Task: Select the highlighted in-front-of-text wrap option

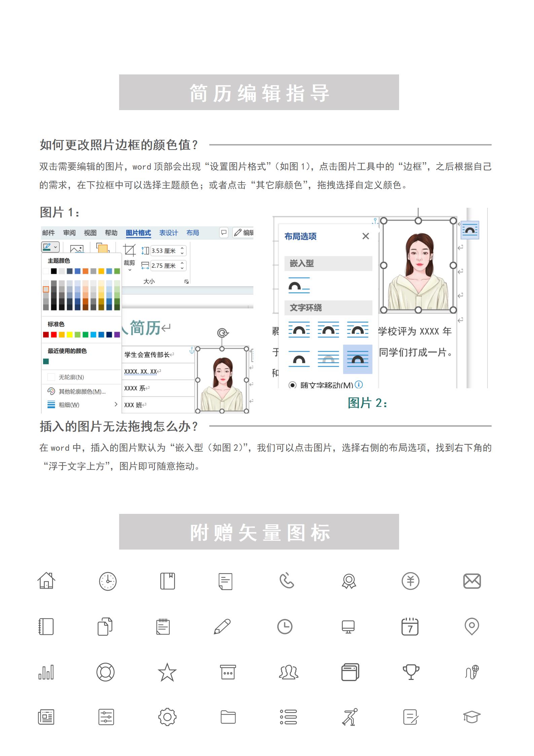Action: point(357,359)
